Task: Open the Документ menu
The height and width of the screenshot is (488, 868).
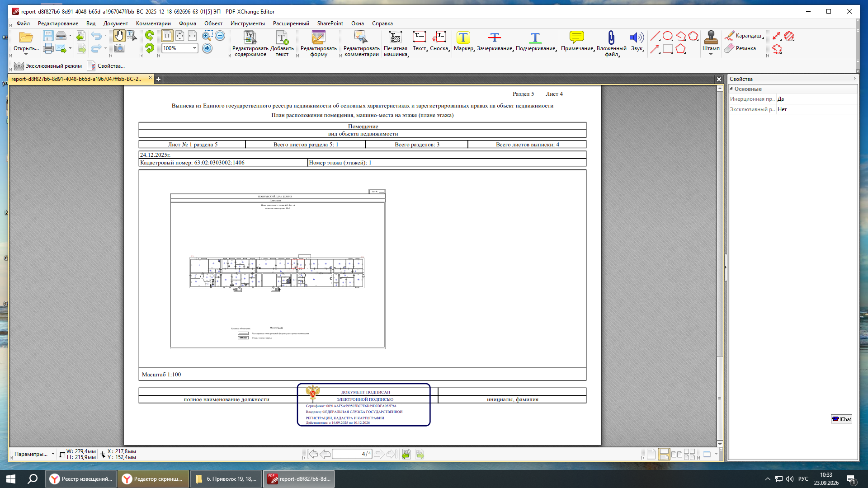Action: click(x=115, y=23)
